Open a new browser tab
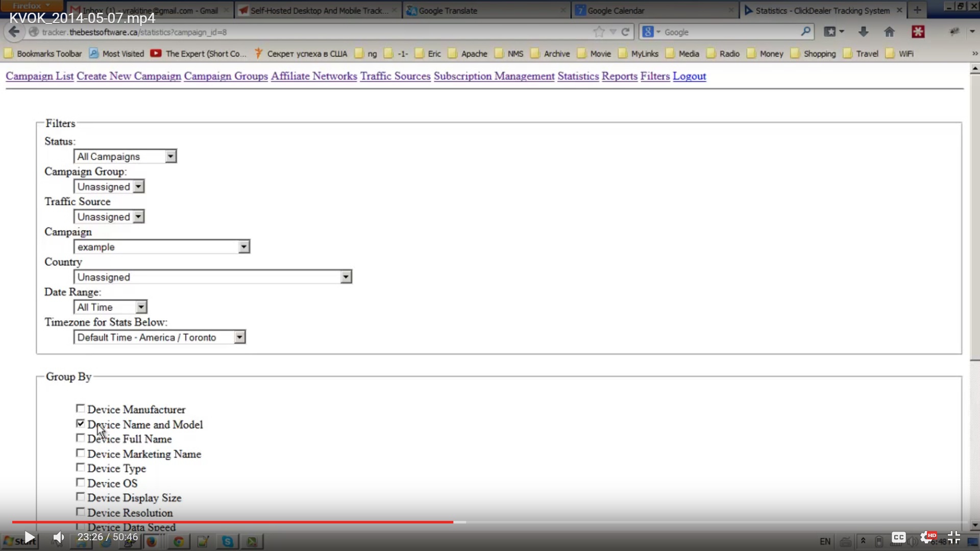This screenshot has width=980, height=551. [x=917, y=10]
